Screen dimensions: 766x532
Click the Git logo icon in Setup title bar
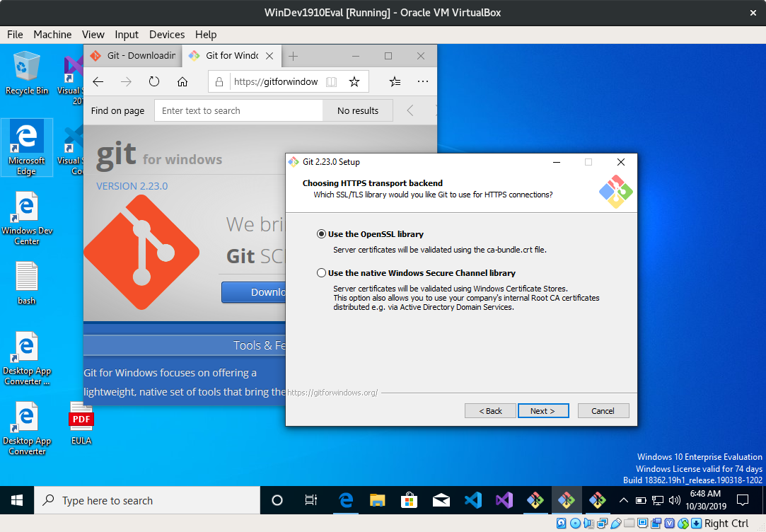[294, 162]
